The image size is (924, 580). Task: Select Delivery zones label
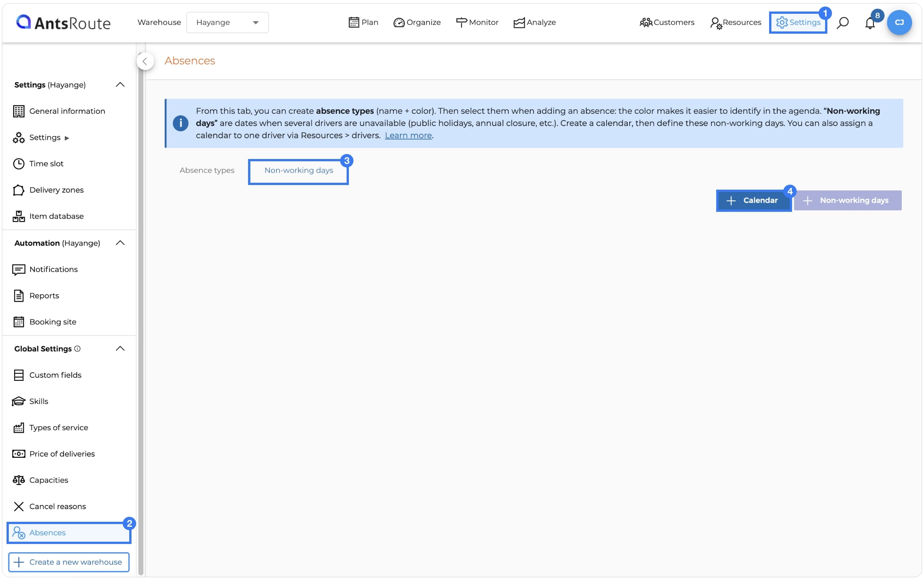[56, 190]
